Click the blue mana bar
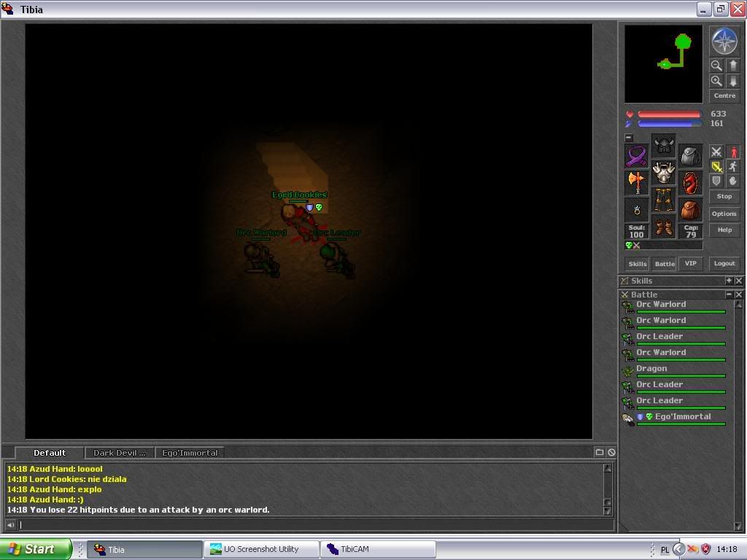Viewport: 747px width, 560px height. [x=670, y=124]
